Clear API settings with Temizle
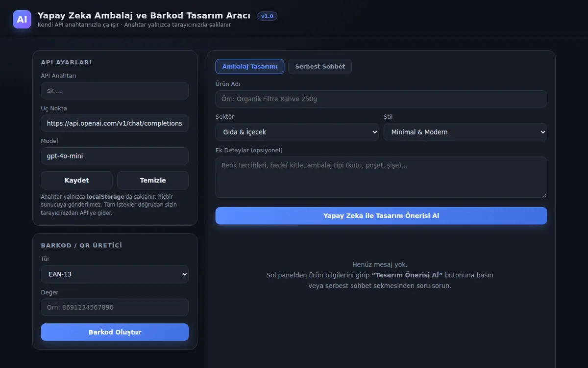 153,180
